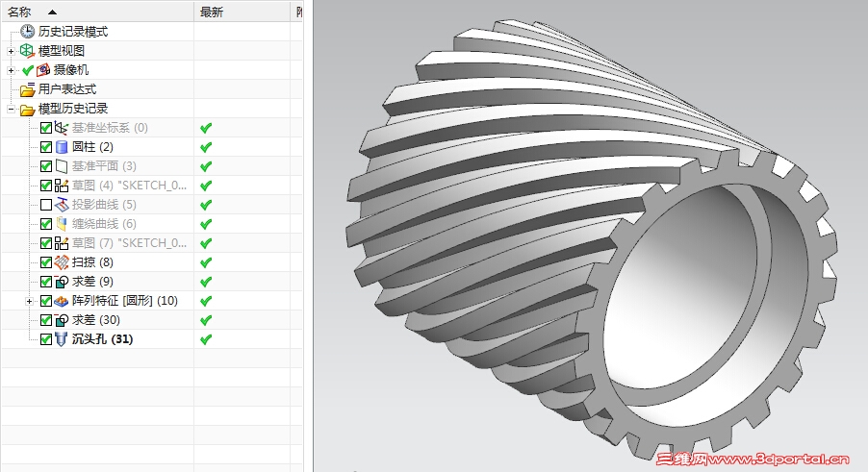Click the 模型视图 cube icon

click(27, 51)
